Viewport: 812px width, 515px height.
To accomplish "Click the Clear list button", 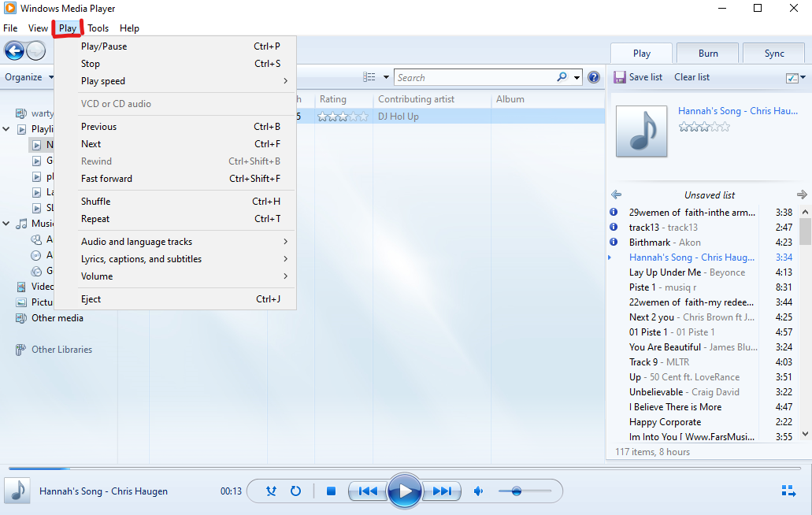I will pos(691,77).
